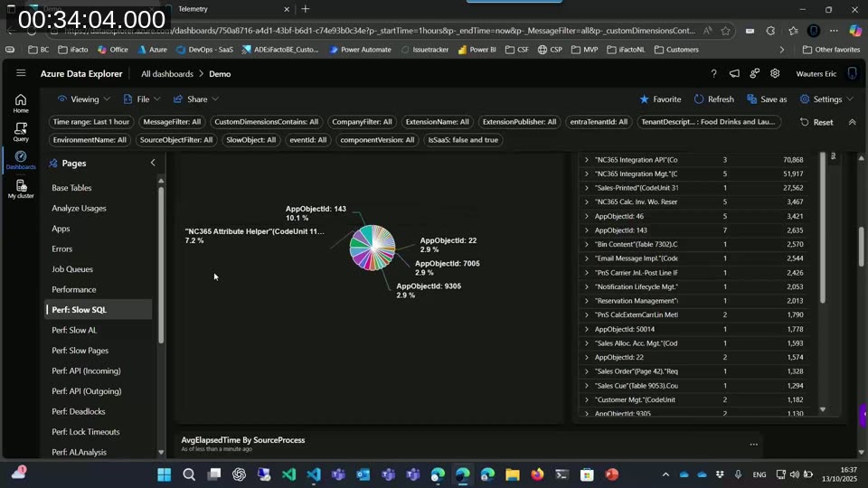Expand the AppObjectId: 143 table row
Image resolution: width=868 pixels, height=488 pixels.
coord(586,230)
